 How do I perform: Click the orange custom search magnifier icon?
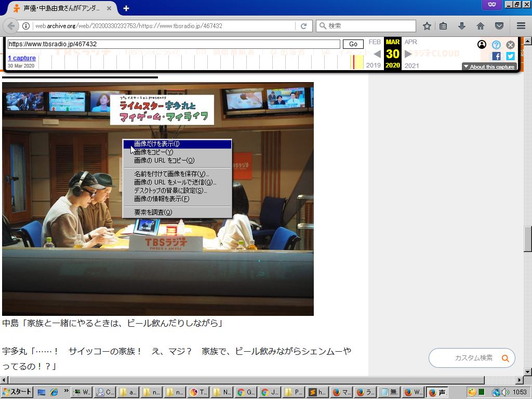(505, 358)
